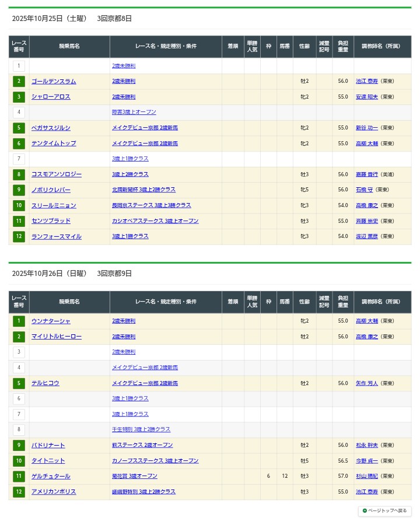Open メイクデビュー京都 link in テルヒコウ row
The width and height of the screenshot is (420, 521).
point(145,383)
